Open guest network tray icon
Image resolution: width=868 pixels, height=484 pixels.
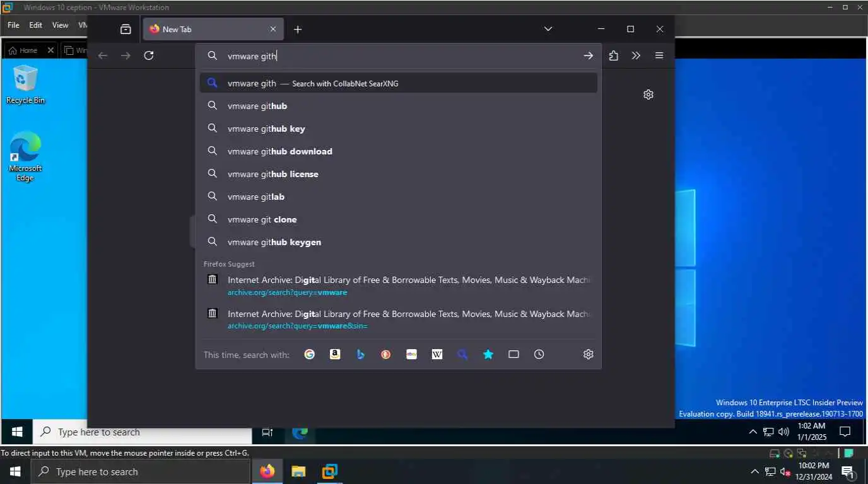click(x=768, y=432)
